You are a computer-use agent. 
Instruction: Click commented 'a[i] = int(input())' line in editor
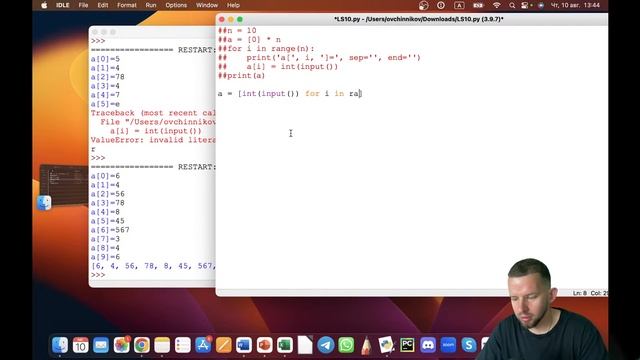point(278,67)
